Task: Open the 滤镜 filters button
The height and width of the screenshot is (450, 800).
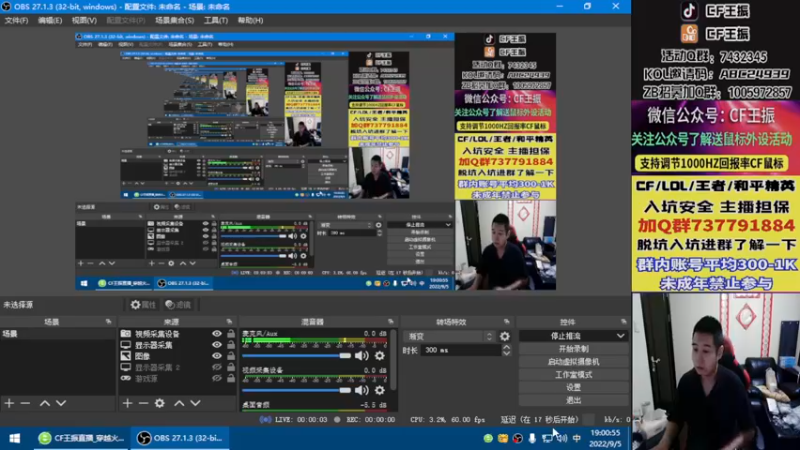Action: click(x=178, y=305)
